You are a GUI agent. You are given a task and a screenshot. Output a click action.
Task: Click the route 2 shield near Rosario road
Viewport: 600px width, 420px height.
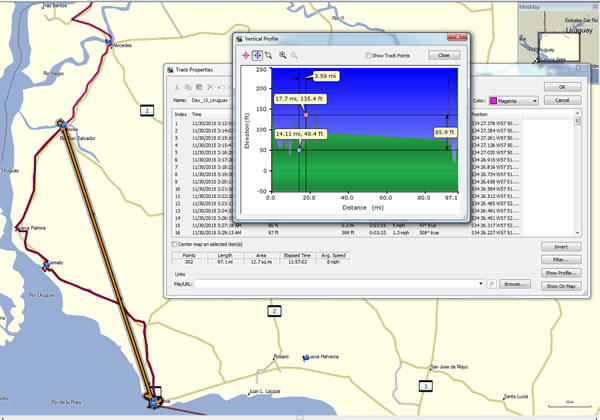coord(274,311)
